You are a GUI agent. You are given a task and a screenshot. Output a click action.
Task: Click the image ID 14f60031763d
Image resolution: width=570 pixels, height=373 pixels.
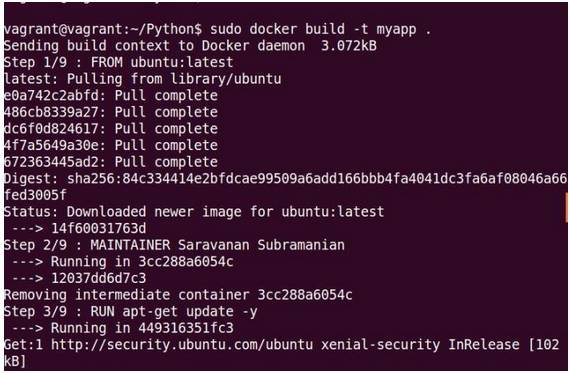99,228
